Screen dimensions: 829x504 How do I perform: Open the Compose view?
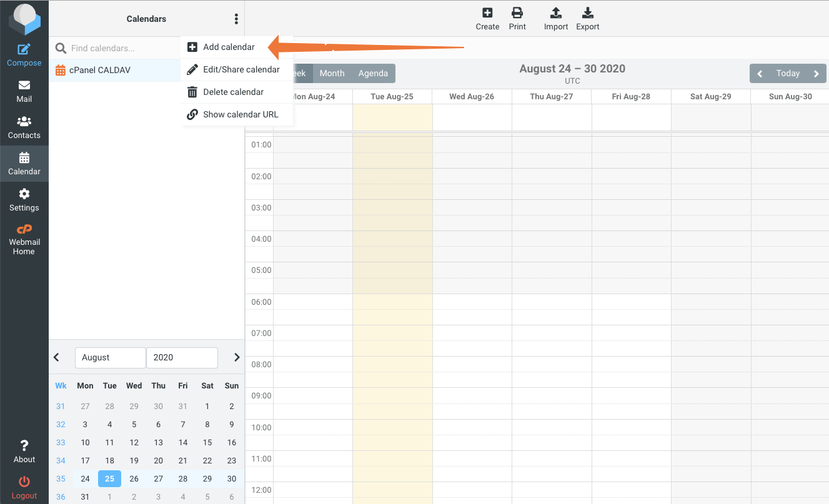click(24, 53)
